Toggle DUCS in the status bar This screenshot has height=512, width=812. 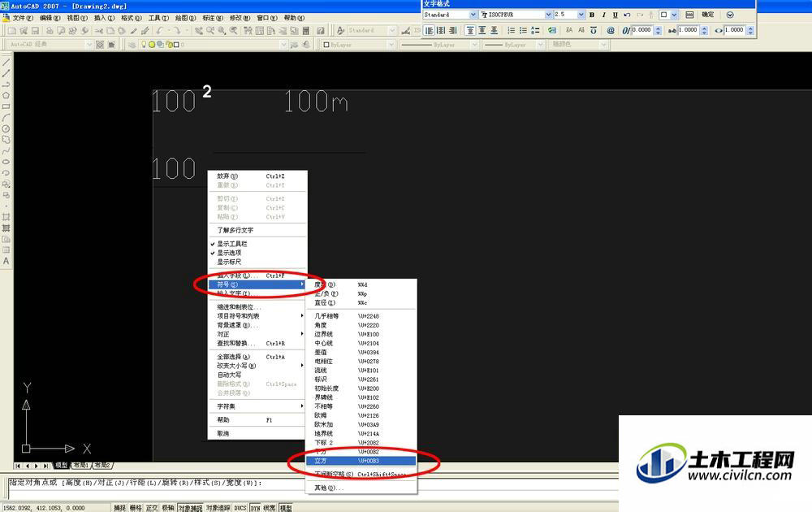click(240, 508)
